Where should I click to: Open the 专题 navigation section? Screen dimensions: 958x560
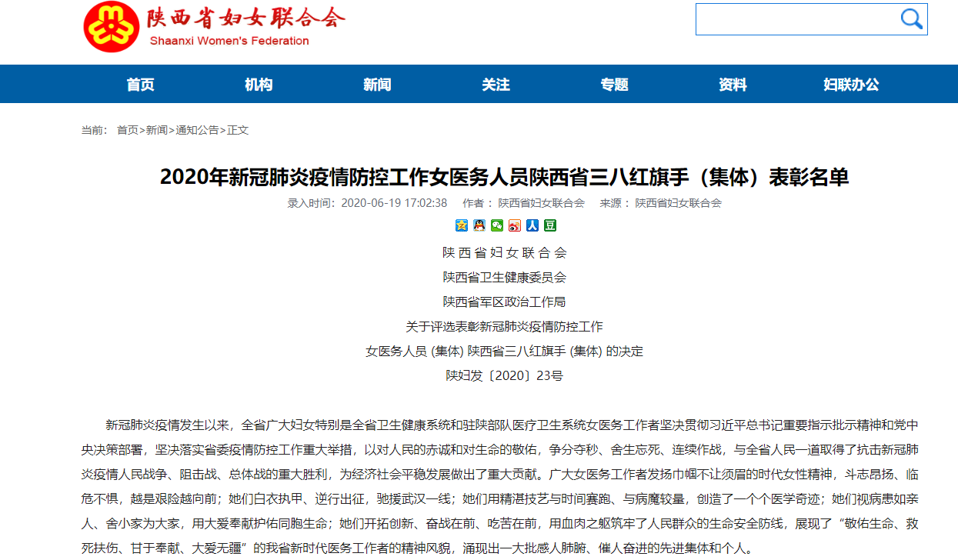click(615, 85)
